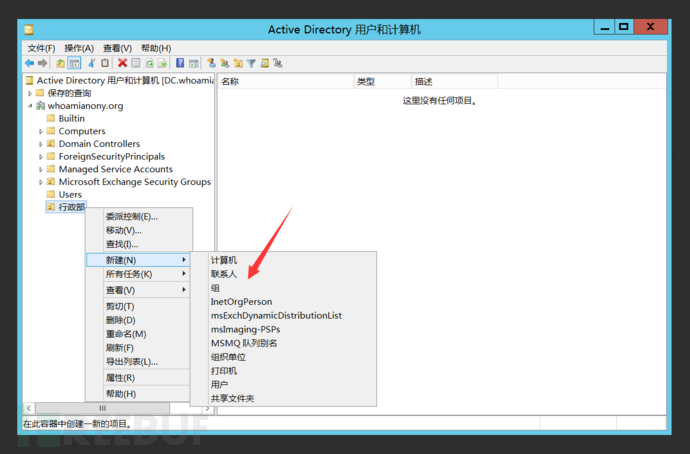Open the 操作(A) menu

[x=79, y=48]
